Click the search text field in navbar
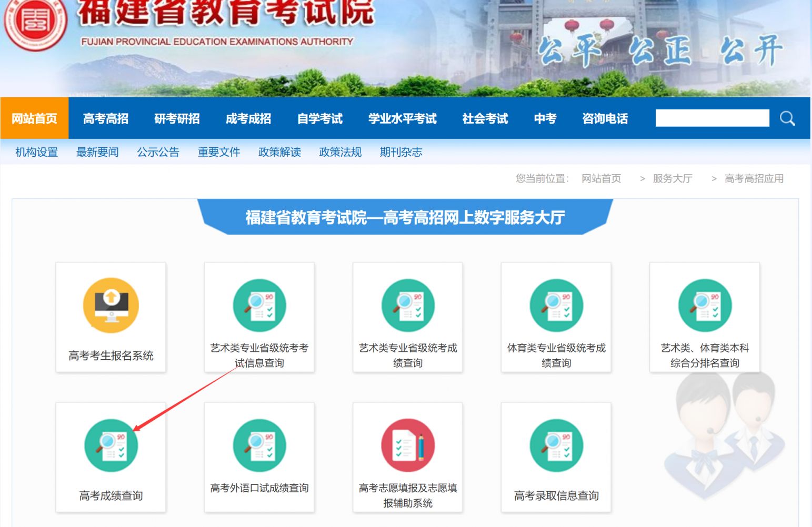Viewport: 812px width, 527px height. [712, 118]
